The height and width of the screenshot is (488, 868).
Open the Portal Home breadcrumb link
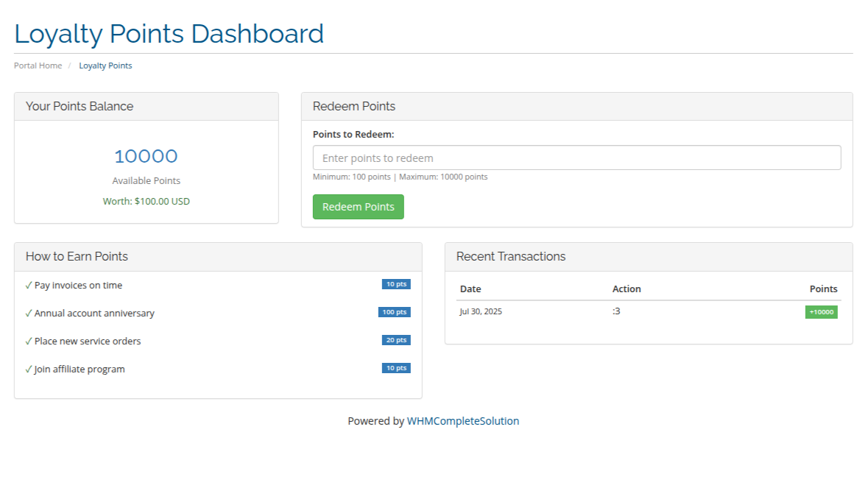(x=38, y=66)
